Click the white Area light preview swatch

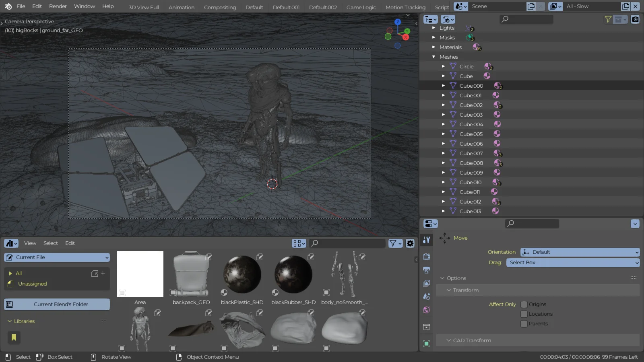(140, 274)
